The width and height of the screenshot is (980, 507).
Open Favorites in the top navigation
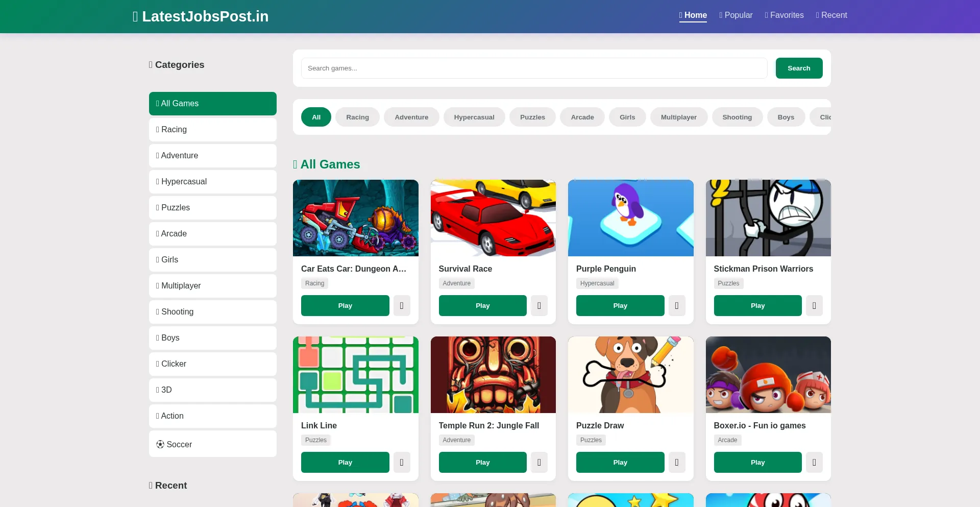(784, 15)
